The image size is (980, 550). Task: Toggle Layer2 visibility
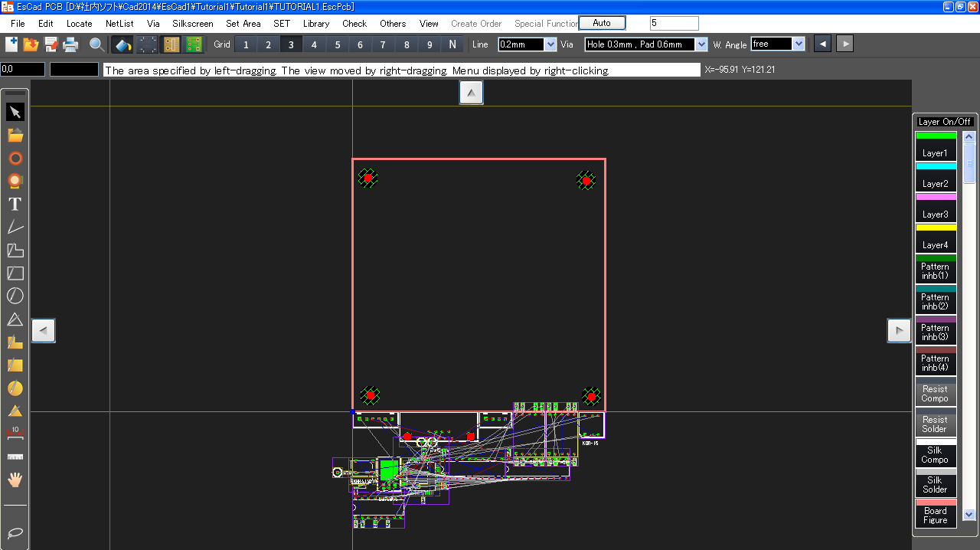(936, 176)
